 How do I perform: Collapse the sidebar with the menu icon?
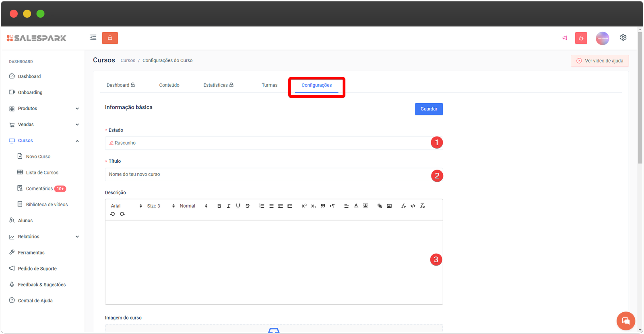[x=93, y=38]
